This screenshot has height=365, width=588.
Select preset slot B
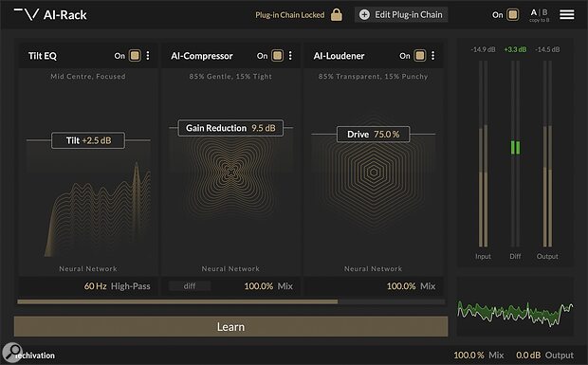click(544, 12)
